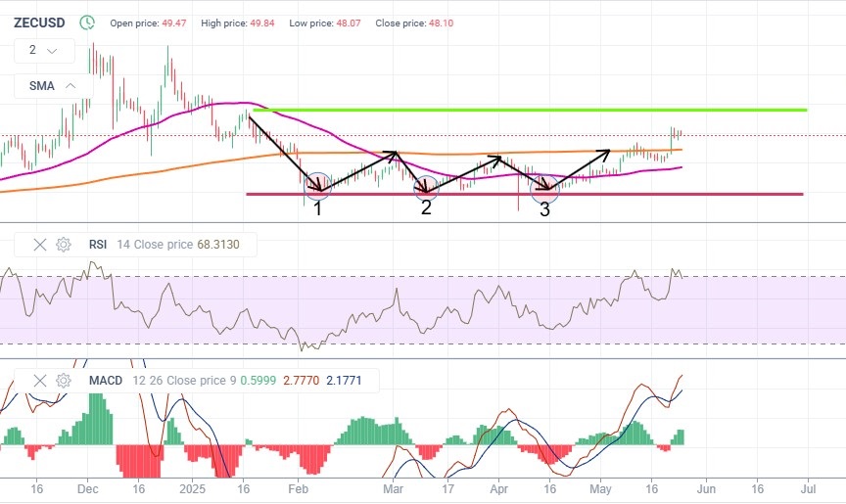Image resolution: width=846 pixels, height=504 pixels.
Task: Click the Jul label on the time axis
Action: point(808,489)
